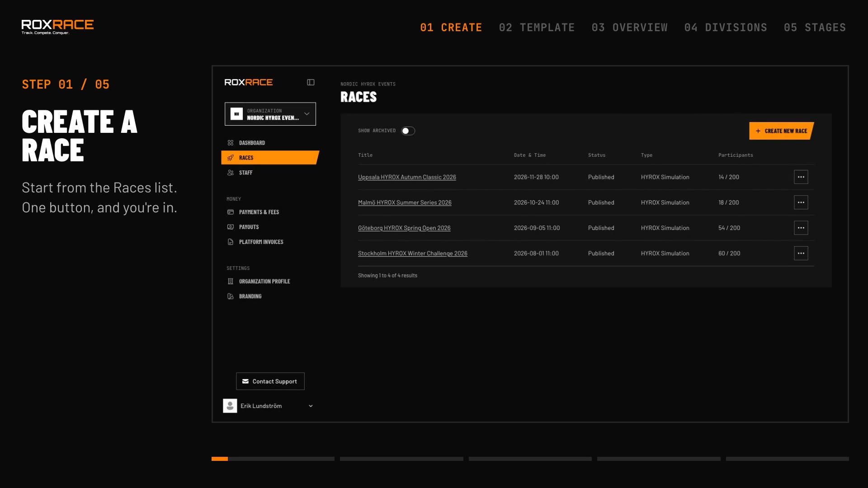Expand the Erik Lundström user menu chevron
The width and height of the screenshot is (868, 488).
(x=311, y=406)
